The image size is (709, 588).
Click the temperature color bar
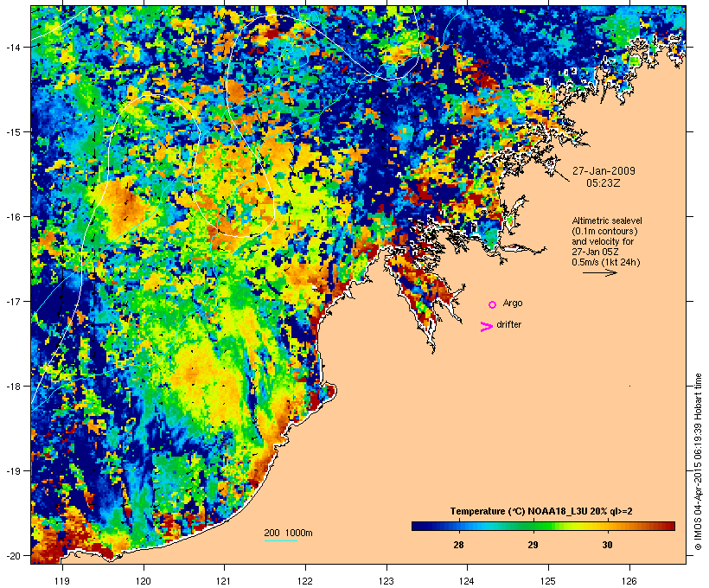pyautogui.click(x=543, y=526)
